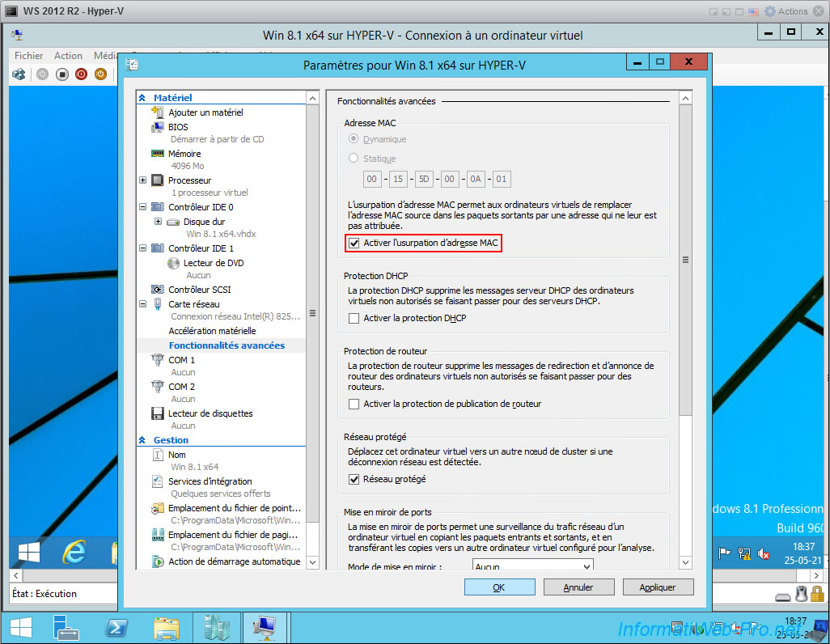The image size is (830, 644).
Task: Click the red shut down VM toolbar icon
Action: click(81, 74)
